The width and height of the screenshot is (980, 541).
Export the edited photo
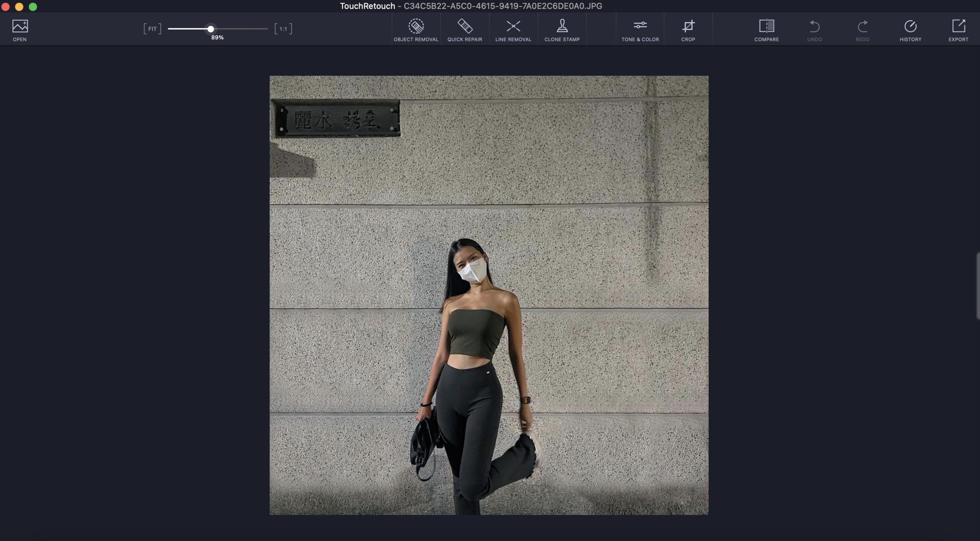(958, 30)
